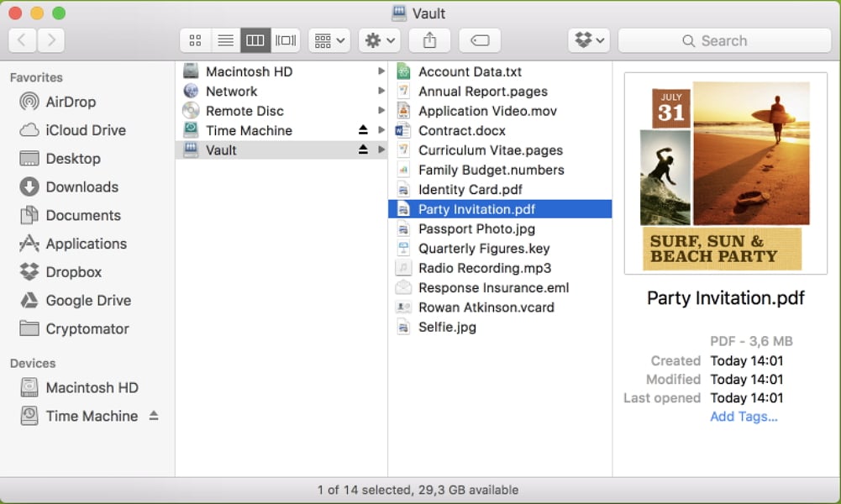841x504 pixels.
Task: Open Cryptomator folder in sidebar
Action: pos(87,328)
